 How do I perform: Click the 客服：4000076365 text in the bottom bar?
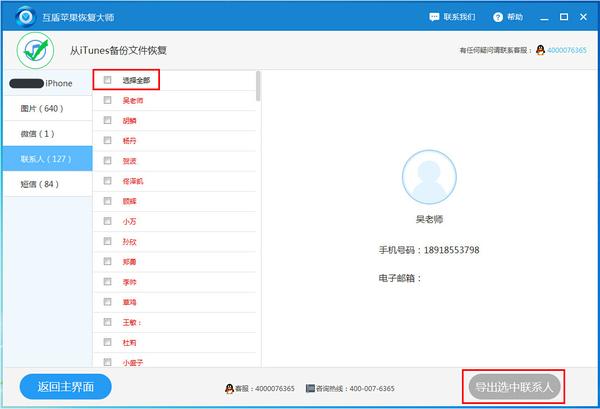[x=264, y=389]
